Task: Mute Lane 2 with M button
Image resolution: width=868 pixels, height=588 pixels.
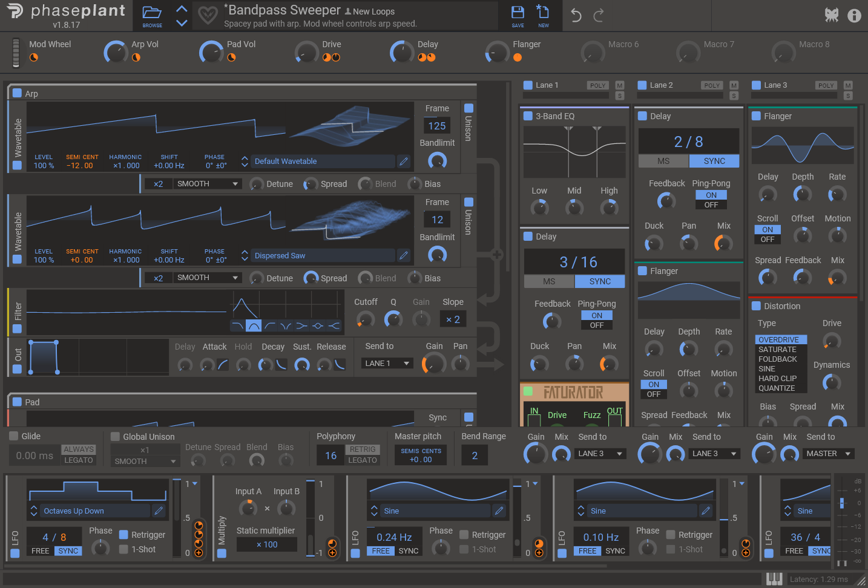Action: point(734,85)
